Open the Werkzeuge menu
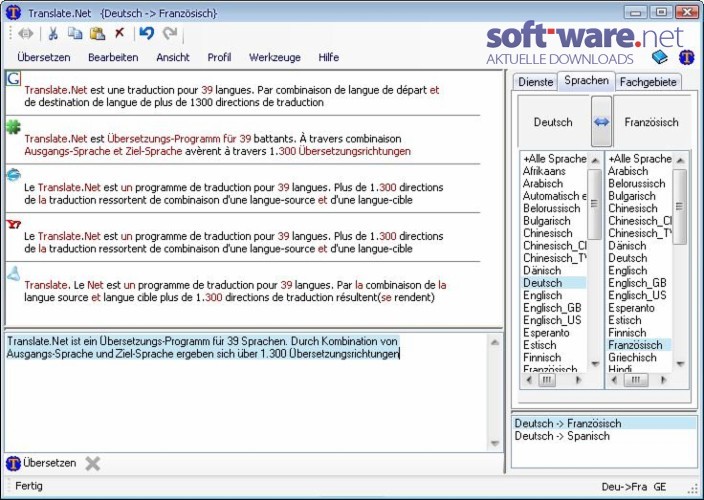This screenshot has width=704, height=500. click(x=275, y=57)
